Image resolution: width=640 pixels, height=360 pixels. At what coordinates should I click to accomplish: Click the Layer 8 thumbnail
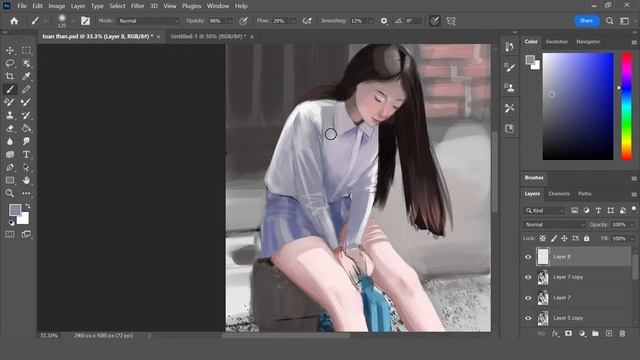click(x=543, y=257)
